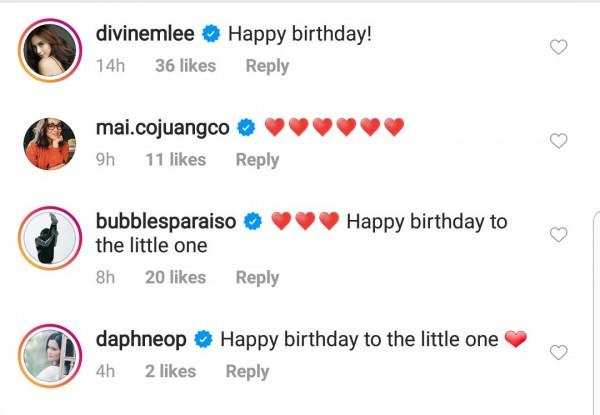View daphneop's story from avatar

point(50,356)
